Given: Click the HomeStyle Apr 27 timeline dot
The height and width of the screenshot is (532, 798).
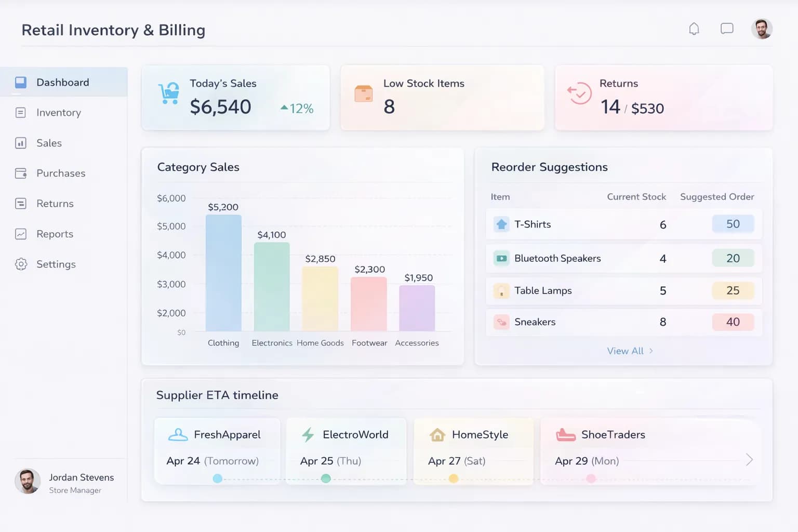Looking at the screenshot, I should pyautogui.click(x=454, y=478).
